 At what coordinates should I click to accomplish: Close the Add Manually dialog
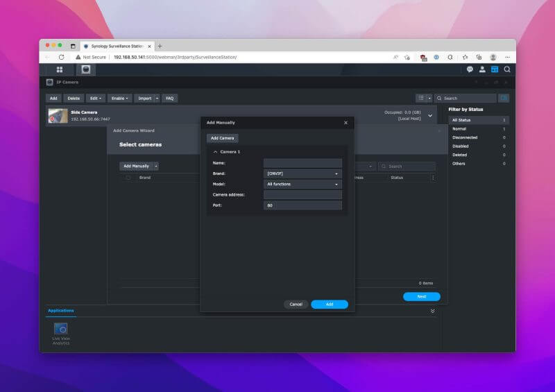click(x=345, y=123)
